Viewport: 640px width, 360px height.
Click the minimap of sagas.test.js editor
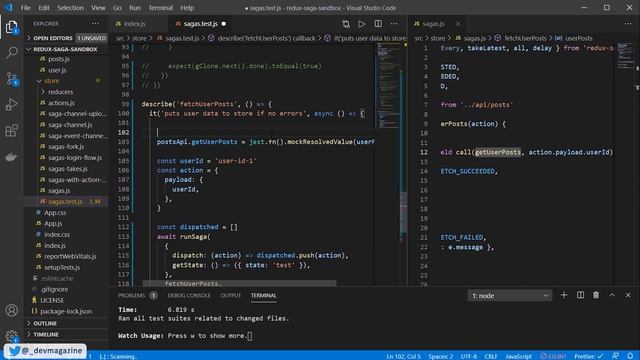click(389, 86)
